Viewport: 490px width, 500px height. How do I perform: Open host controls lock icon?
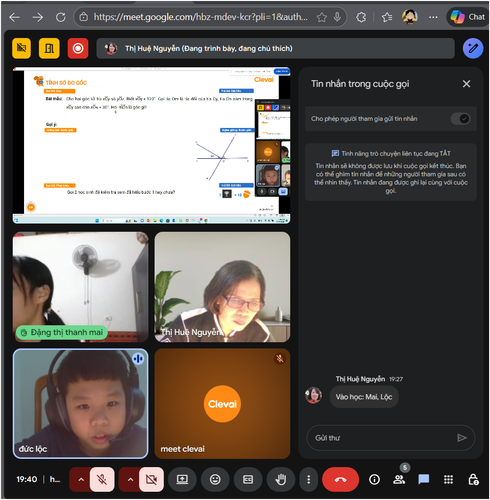coord(473,479)
